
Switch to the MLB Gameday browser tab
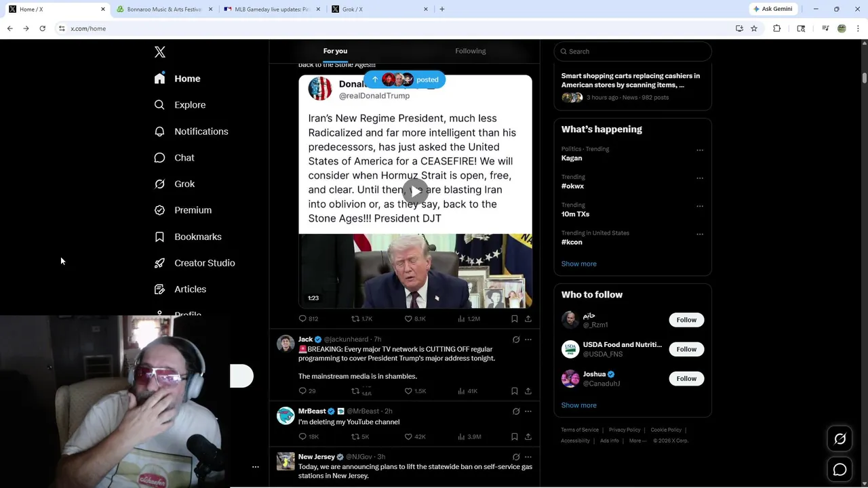tap(271, 9)
